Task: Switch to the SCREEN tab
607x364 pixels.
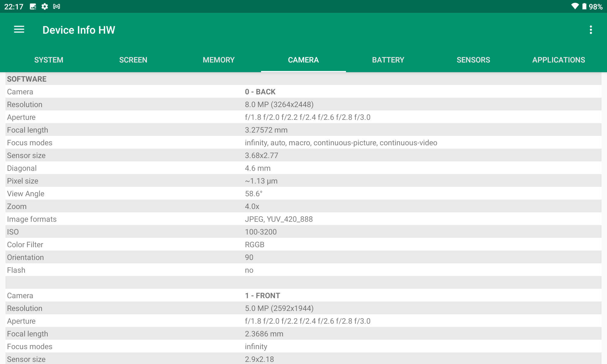Action: tap(133, 60)
